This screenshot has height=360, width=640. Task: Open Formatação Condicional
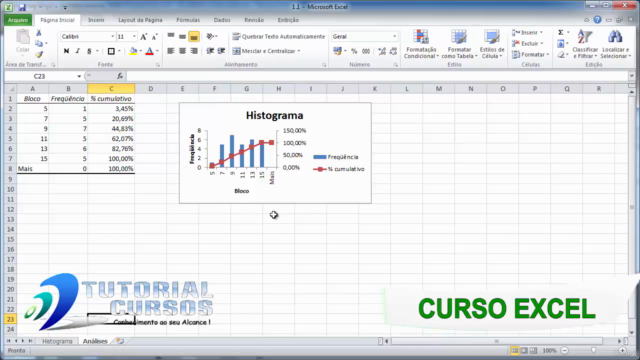(x=421, y=44)
